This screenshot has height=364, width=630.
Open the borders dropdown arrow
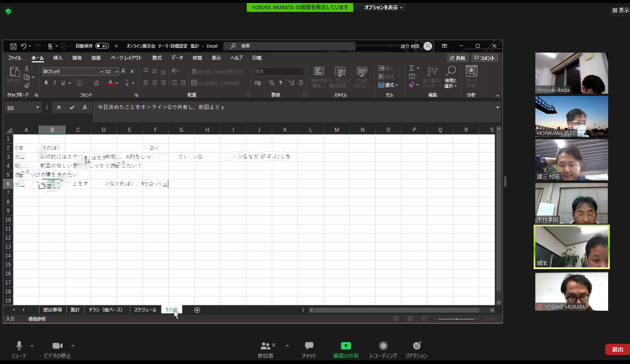pyautogui.click(x=86, y=83)
